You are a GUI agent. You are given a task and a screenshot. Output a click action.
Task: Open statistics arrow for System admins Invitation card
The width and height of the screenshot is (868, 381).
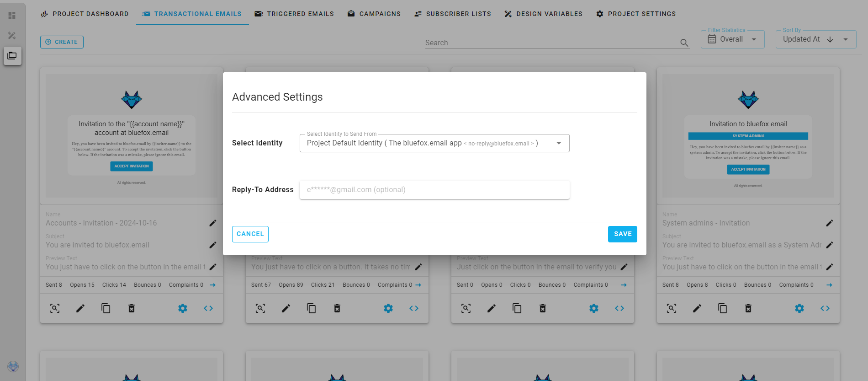[x=829, y=285]
